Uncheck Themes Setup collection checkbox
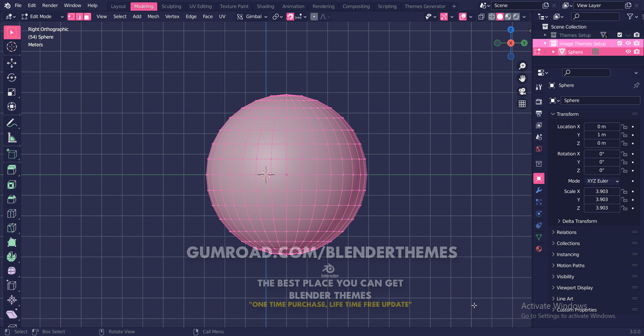The image size is (644, 336). 620,35
